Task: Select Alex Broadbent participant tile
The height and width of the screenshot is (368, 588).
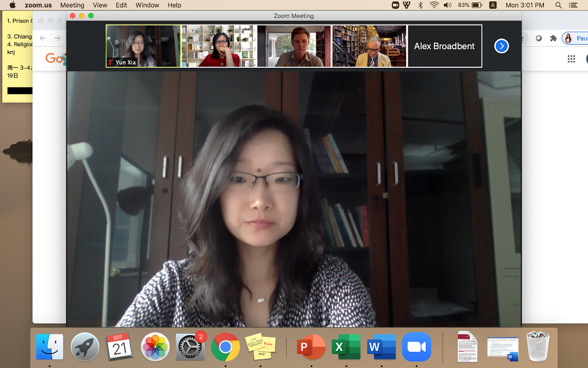Action: click(444, 46)
